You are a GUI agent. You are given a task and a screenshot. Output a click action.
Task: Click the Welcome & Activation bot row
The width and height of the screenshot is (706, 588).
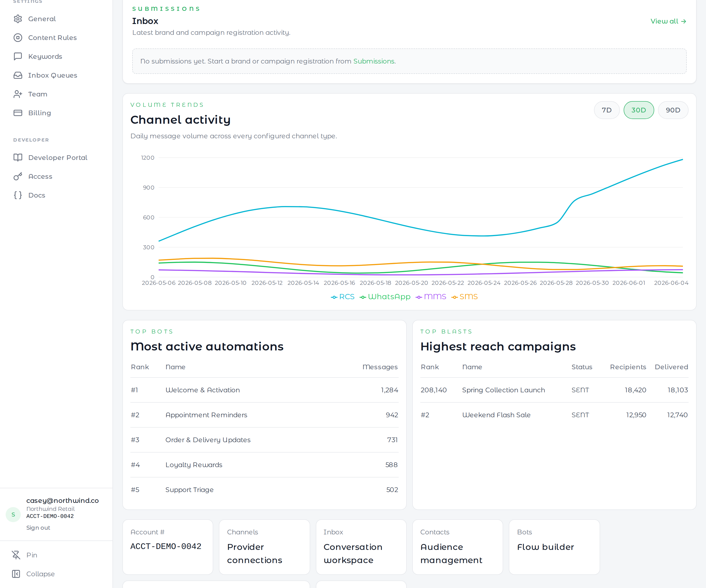265,390
